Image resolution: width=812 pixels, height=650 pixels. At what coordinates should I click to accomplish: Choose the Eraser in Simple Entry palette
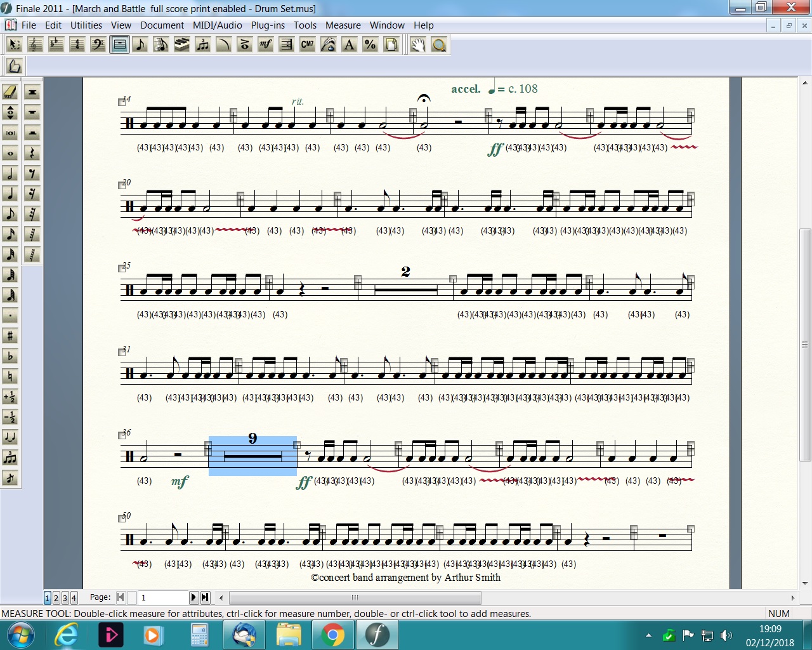click(10, 92)
